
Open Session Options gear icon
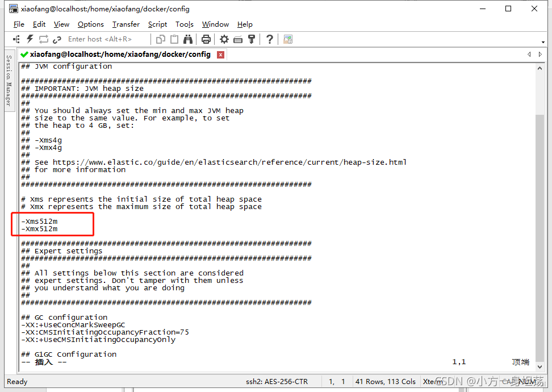pos(224,39)
